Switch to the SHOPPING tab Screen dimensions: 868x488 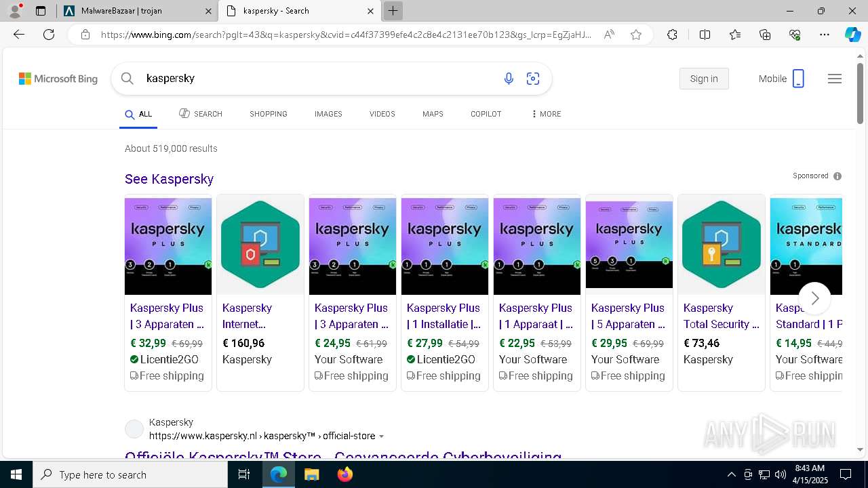(x=269, y=114)
